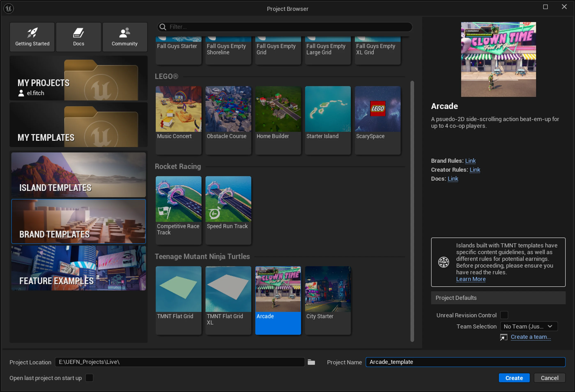
Task: Click the 'LEGO®' section heading
Action: [166, 77]
